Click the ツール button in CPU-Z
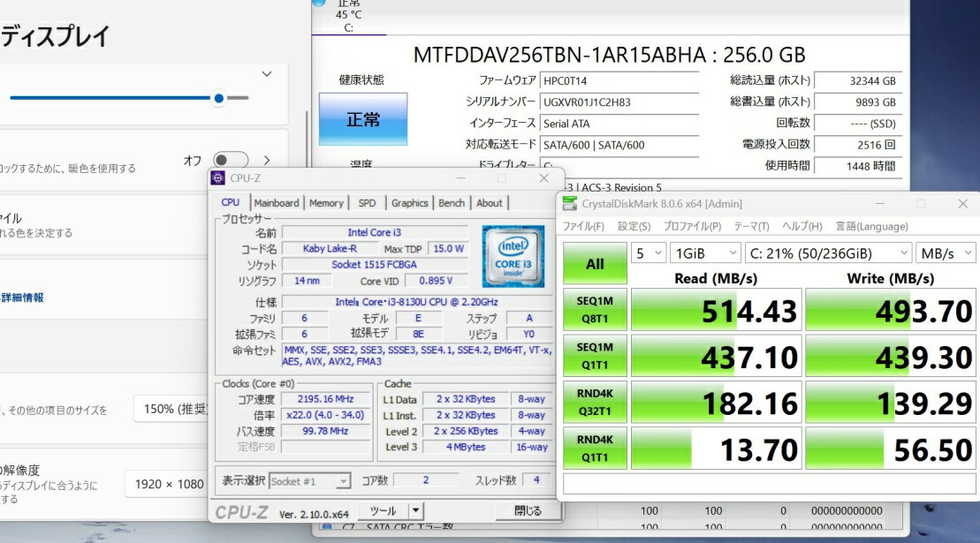The image size is (980, 543). tap(384, 510)
